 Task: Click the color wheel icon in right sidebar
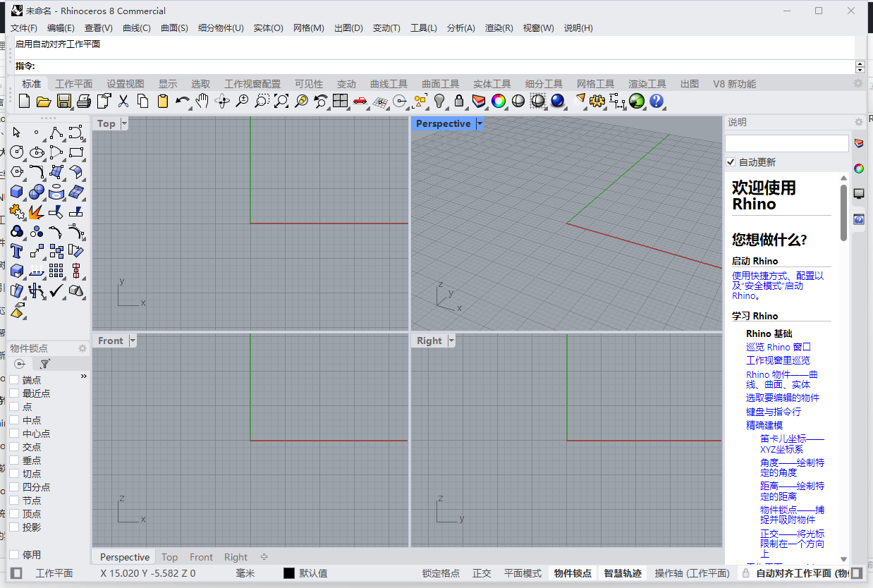click(859, 169)
